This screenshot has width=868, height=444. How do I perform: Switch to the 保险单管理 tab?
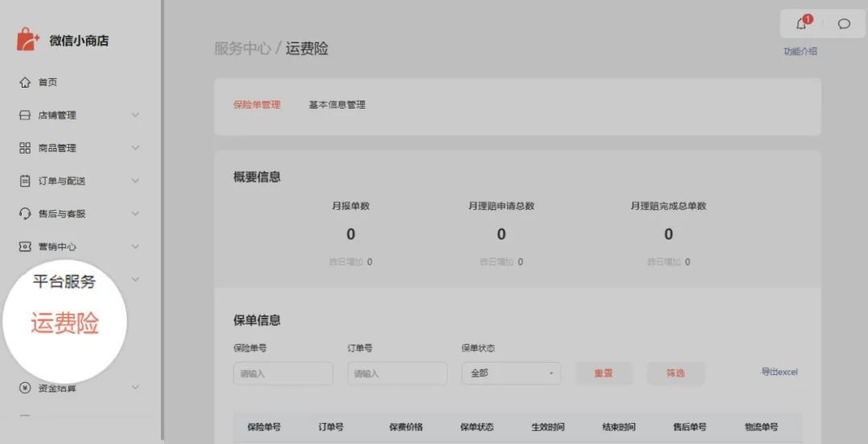pyautogui.click(x=257, y=105)
